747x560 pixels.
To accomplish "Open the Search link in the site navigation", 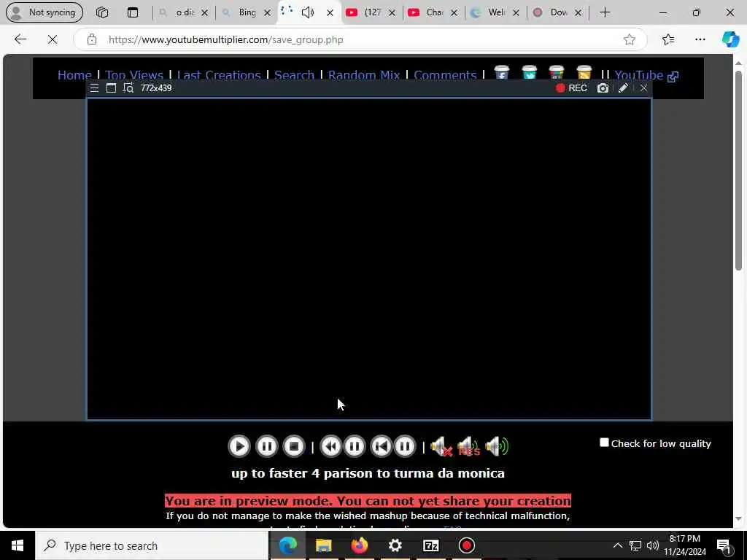I will [295, 75].
